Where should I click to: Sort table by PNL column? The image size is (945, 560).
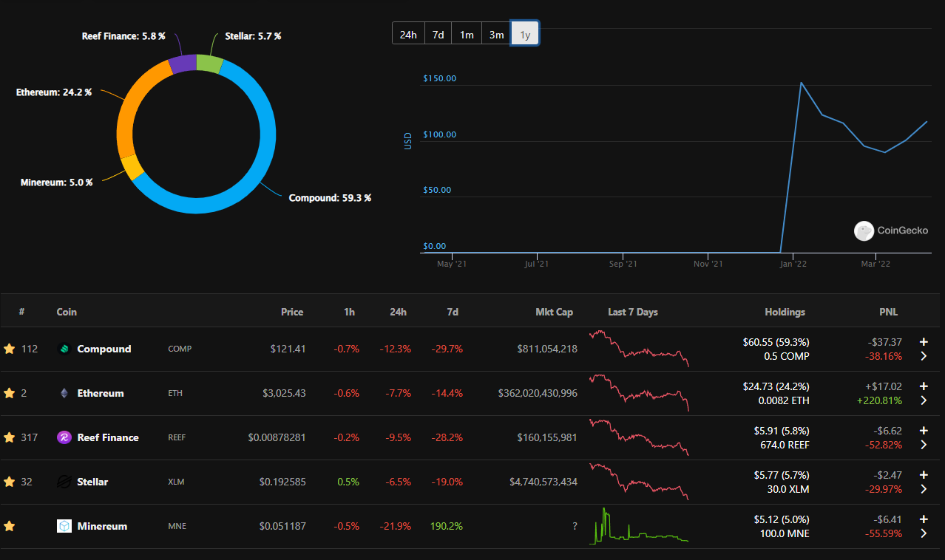[x=887, y=312]
